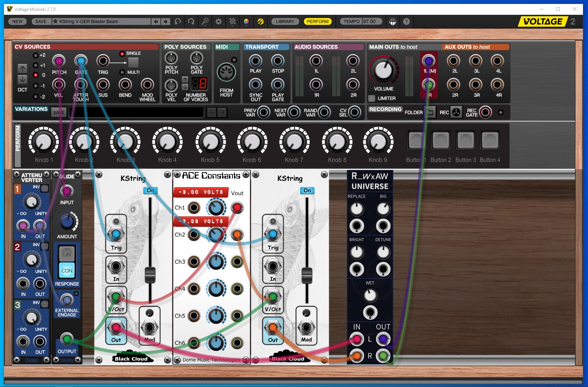Click the CON response button in Glide
The image size is (588, 387).
[x=67, y=271]
